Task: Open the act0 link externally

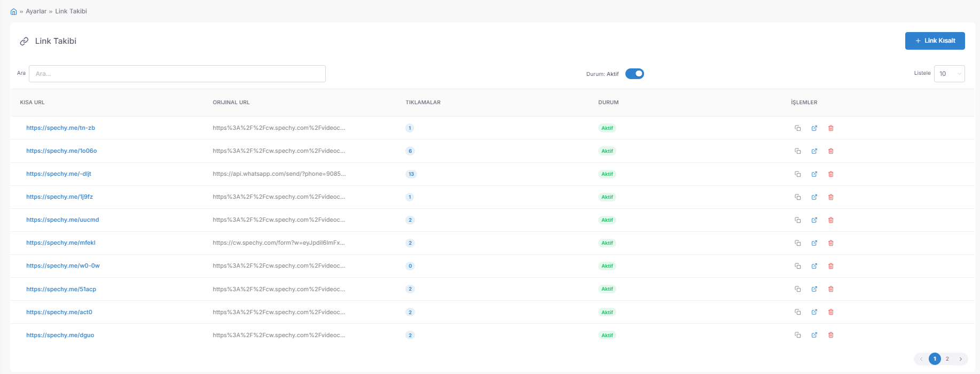Action: (814, 312)
